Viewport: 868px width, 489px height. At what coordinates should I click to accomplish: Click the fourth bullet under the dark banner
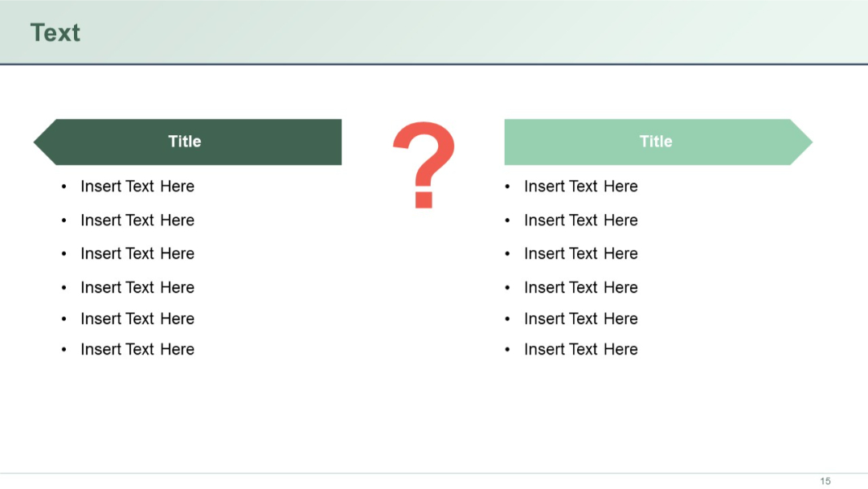point(137,287)
